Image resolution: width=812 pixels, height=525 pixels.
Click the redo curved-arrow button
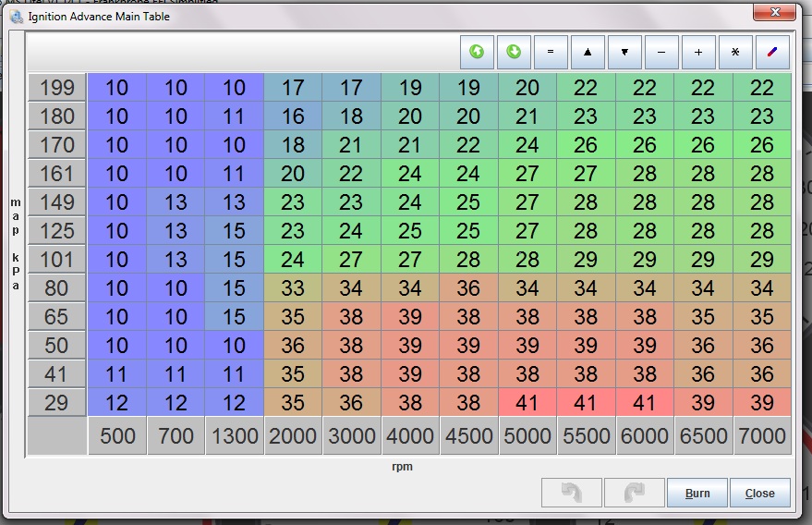click(635, 493)
